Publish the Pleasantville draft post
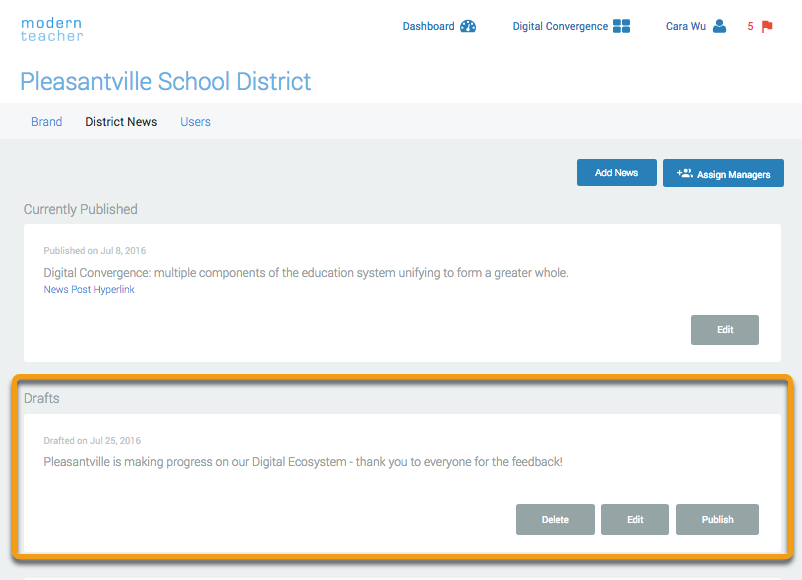Screen dimensions: 802x580 coord(718,520)
